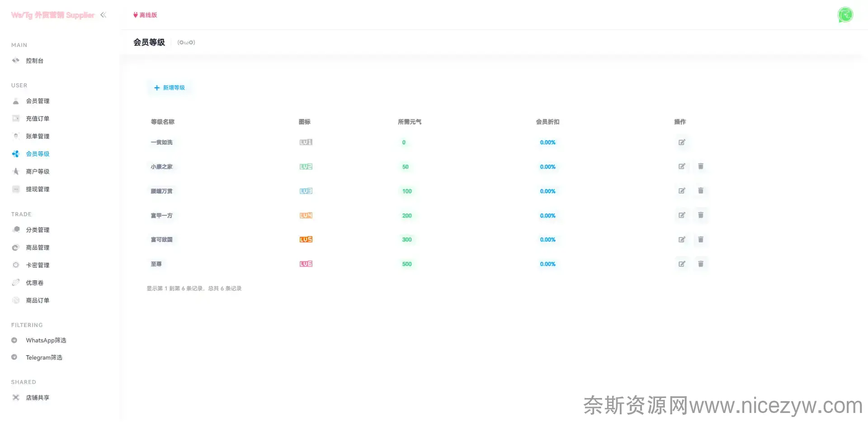Collapse the sidebar with the double-chevron icon

click(x=104, y=15)
